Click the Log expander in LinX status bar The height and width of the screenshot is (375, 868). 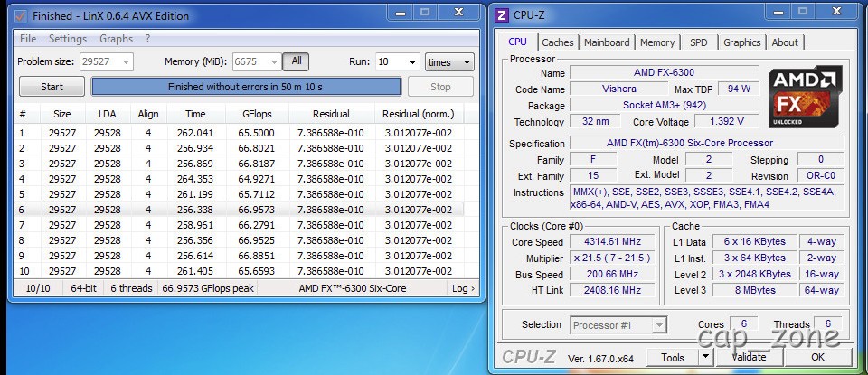pos(463,288)
